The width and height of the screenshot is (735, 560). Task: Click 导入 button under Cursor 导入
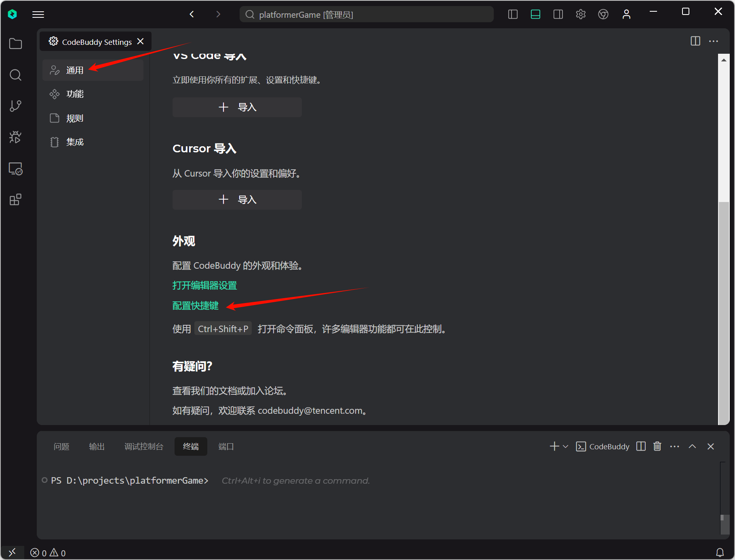click(x=237, y=200)
